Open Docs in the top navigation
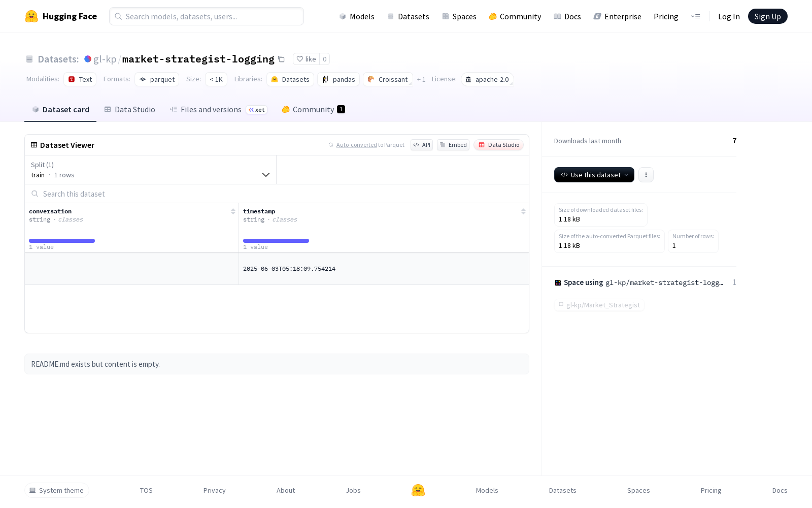The height and width of the screenshot is (508, 812). pyautogui.click(x=567, y=16)
